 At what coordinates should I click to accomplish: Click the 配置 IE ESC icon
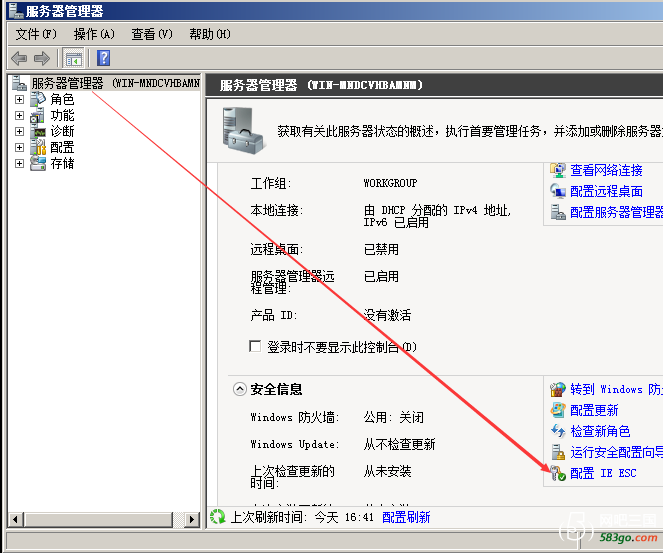[558, 473]
